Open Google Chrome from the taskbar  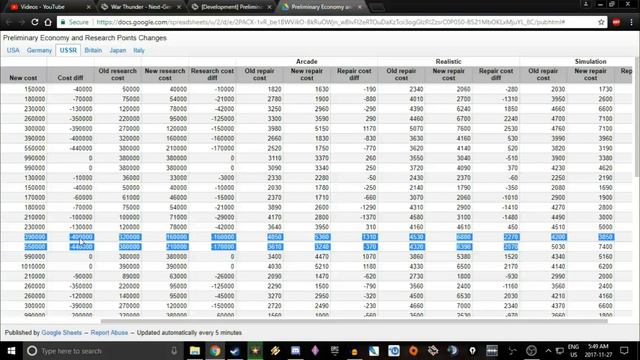click(x=215, y=351)
